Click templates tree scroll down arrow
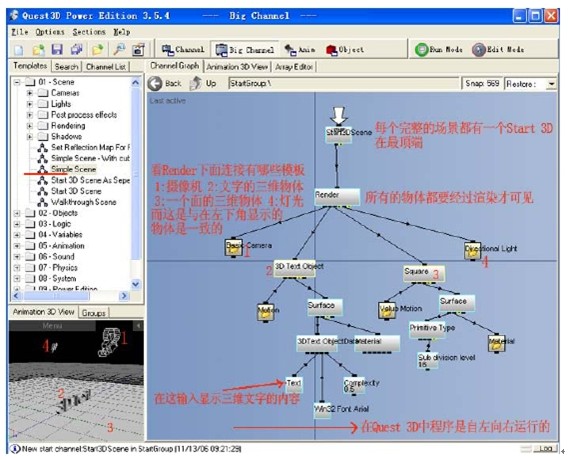Viewport: 570px width, 460px height. (136, 284)
